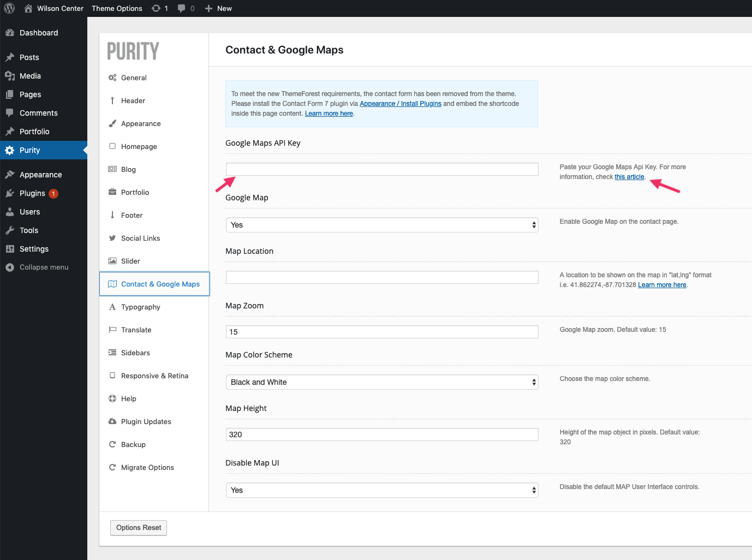Click the Settings sliders icon
Screen dimensions: 752x560
(10, 249)
